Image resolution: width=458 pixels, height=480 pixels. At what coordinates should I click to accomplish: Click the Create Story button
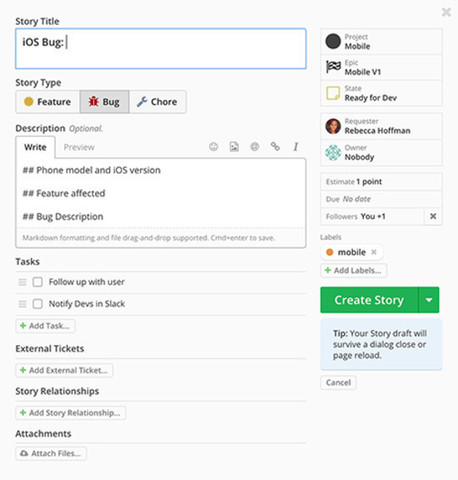point(369,300)
